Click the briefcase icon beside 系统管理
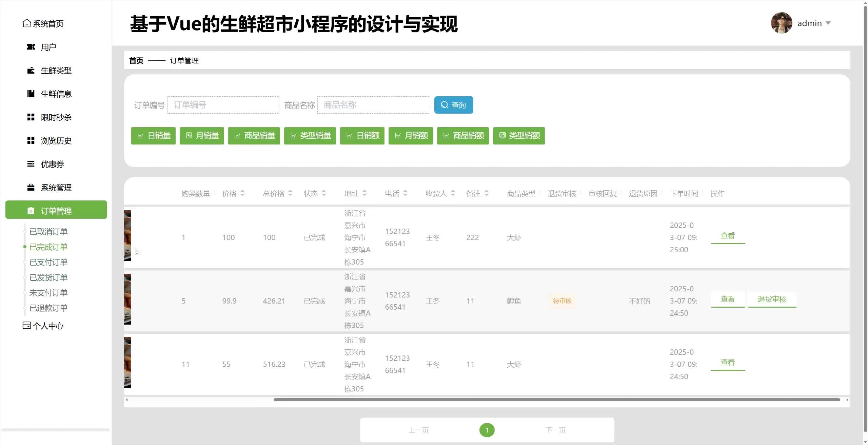The image size is (868, 445). tap(31, 187)
